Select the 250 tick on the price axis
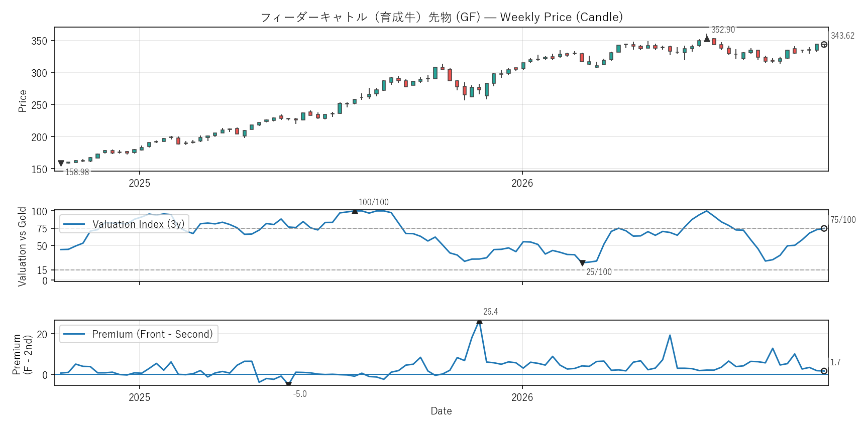Image resolution: width=868 pixels, height=426 pixels. click(39, 105)
